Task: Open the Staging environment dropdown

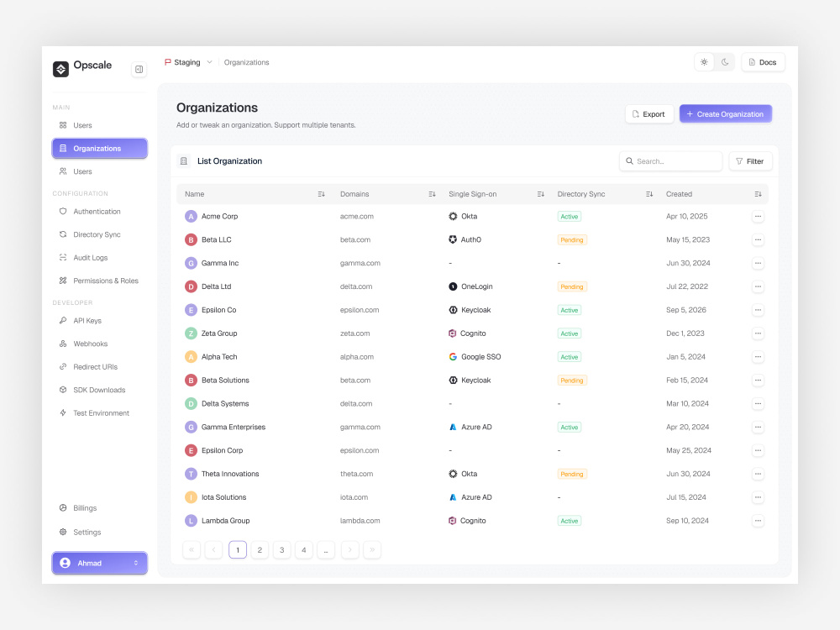Action: click(188, 62)
